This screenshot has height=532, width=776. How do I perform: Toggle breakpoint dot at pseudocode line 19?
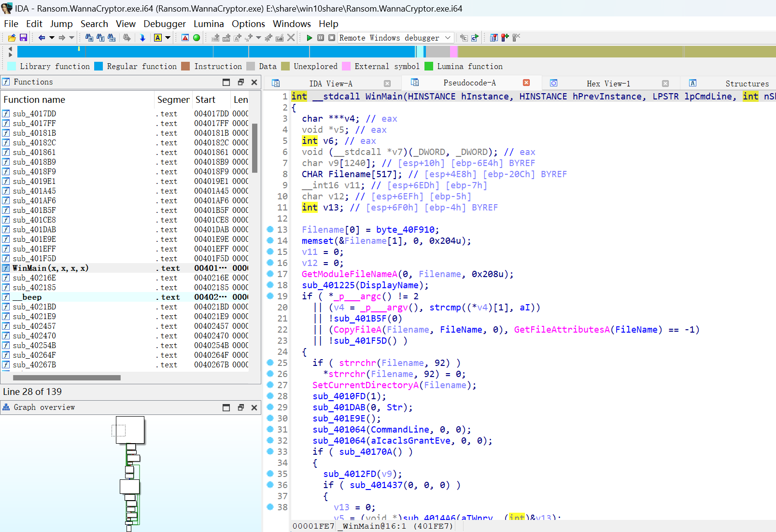tap(270, 296)
